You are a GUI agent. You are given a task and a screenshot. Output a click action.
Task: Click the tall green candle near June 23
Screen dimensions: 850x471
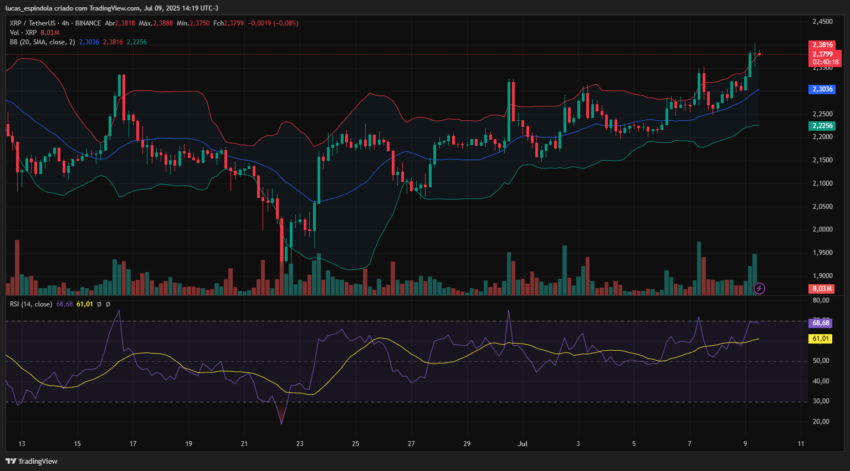tap(319, 178)
